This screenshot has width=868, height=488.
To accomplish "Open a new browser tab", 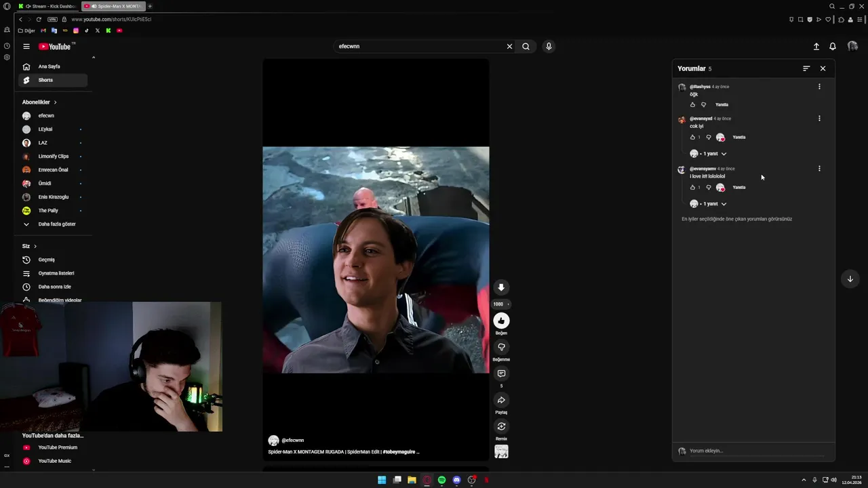I will coord(150,6).
